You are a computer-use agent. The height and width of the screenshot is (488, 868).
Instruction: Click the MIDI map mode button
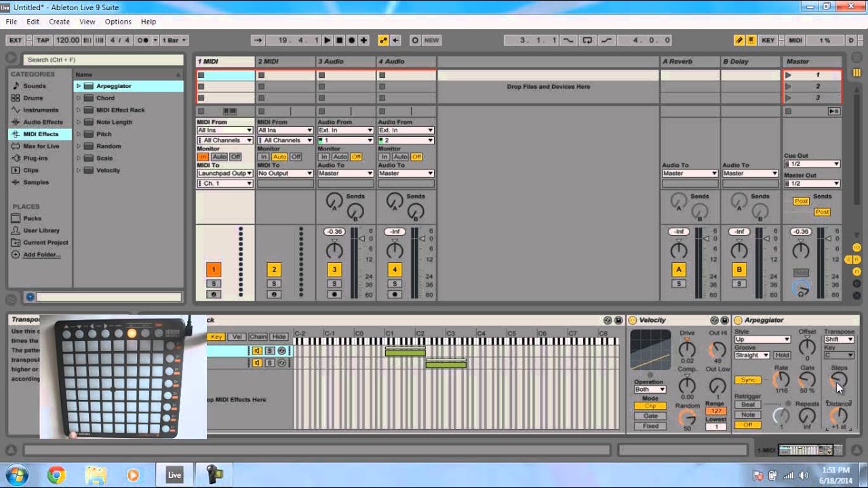pos(795,40)
